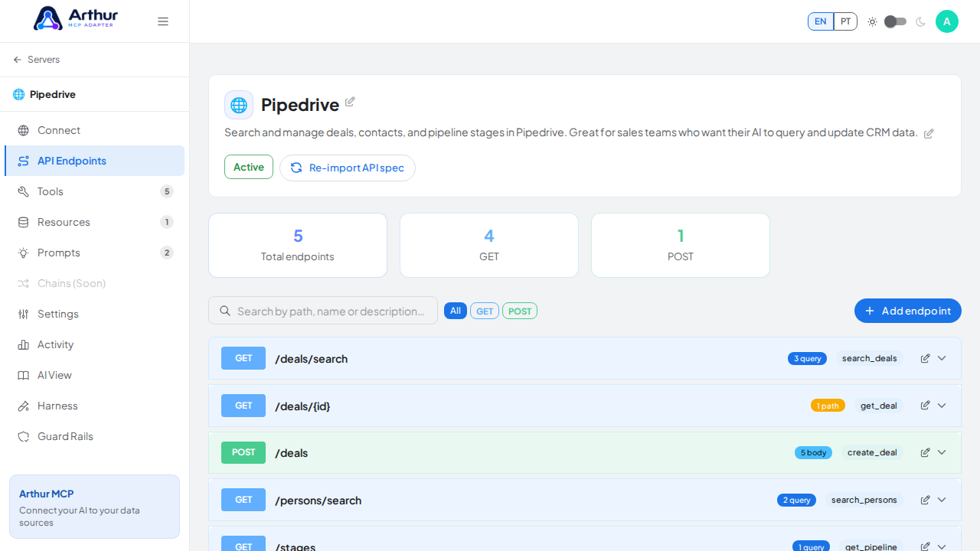Open the Guard Rails section
The image size is (980, 551).
point(94,436)
